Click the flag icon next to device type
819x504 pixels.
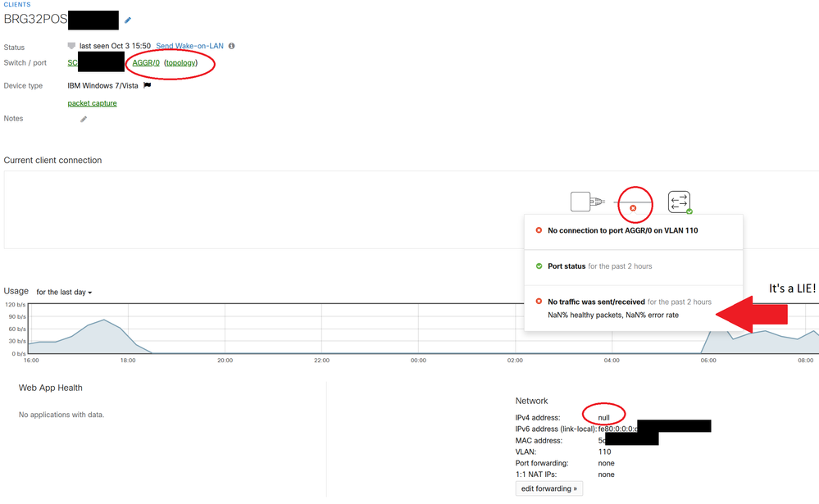[148, 85]
